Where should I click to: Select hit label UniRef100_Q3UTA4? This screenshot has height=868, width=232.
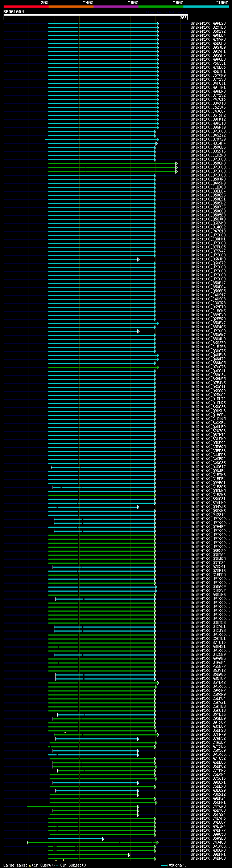pos(208,555)
